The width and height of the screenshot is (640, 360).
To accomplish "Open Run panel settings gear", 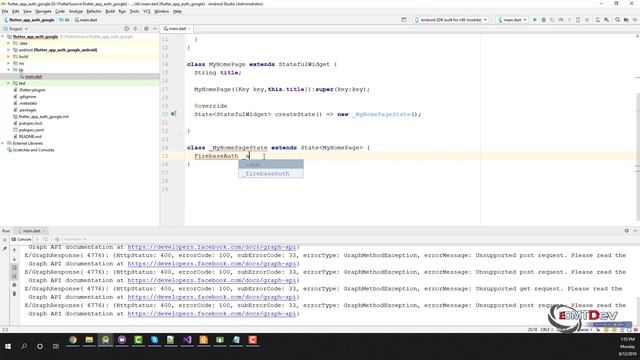I will (x=627, y=231).
